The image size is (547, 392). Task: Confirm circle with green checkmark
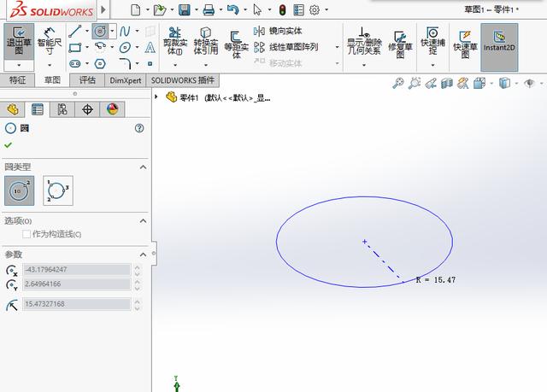click(8, 145)
